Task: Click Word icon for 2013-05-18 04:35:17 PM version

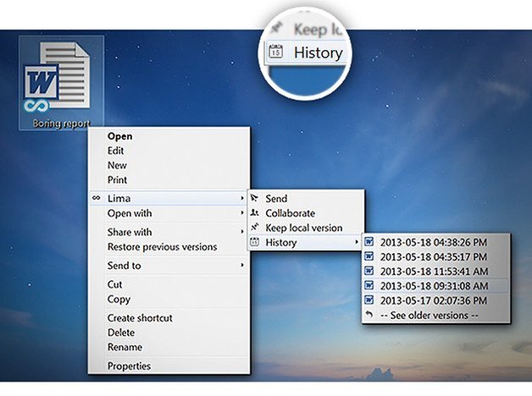Action: tap(369, 256)
